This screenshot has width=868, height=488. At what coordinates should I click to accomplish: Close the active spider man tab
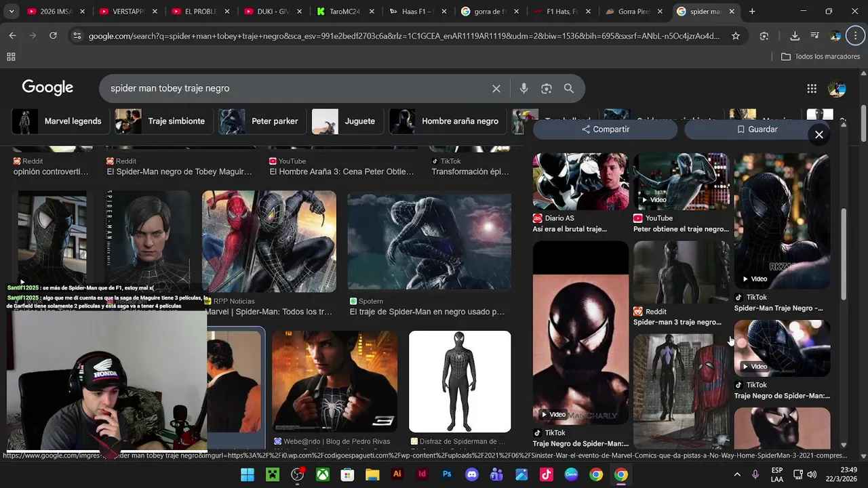[732, 12]
